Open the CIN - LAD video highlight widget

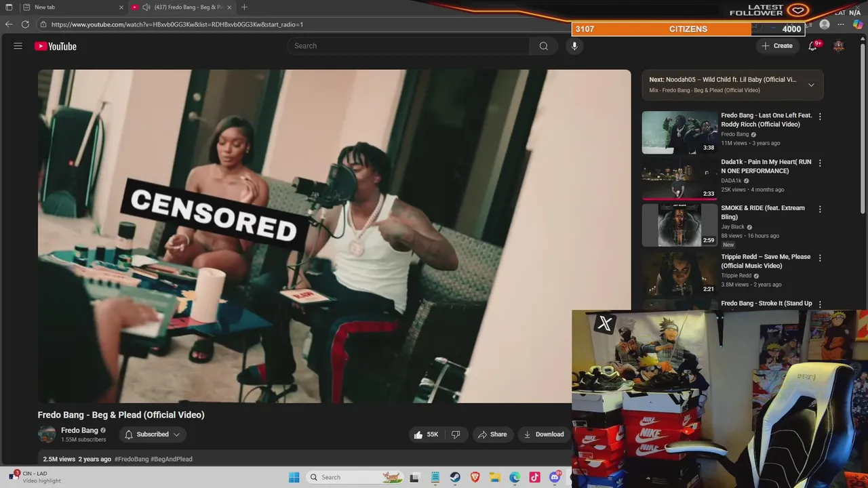click(x=35, y=477)
